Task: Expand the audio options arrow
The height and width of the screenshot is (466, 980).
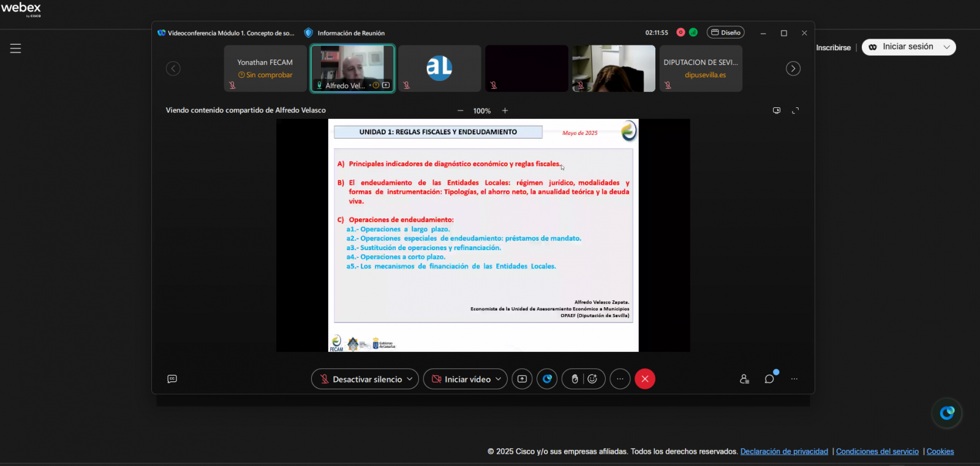Action: (410, 379)
